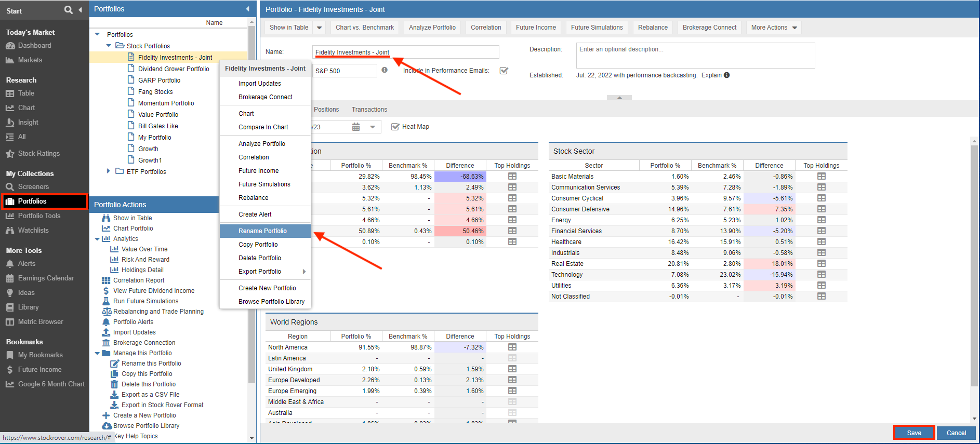Image resolution: width=980 pixels, height=444 pixels.
Task: Click the Explain info icon
Action: tap(727, 75)
